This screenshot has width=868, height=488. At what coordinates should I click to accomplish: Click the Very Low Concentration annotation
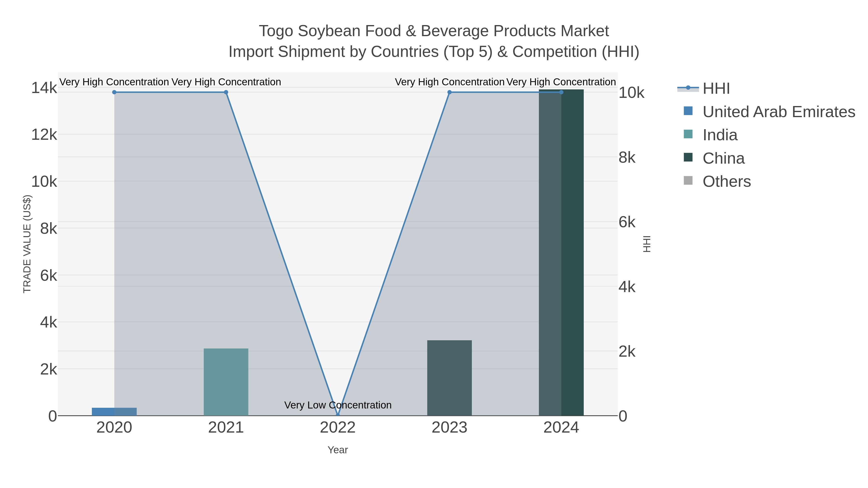(338, 405)
